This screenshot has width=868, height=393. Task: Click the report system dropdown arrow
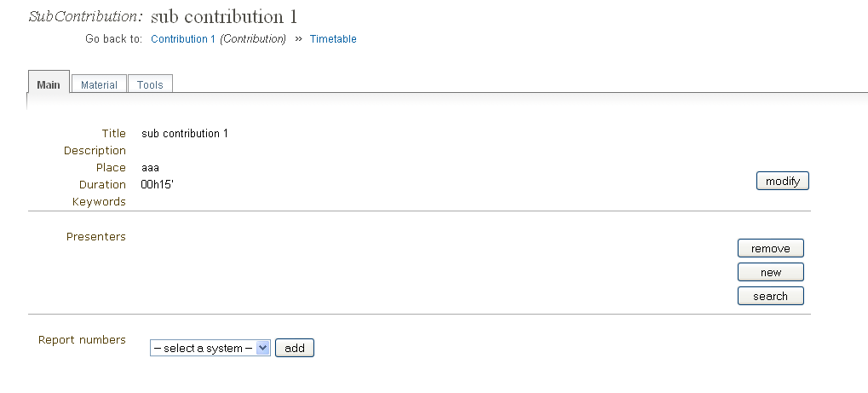tap(262, 348)
